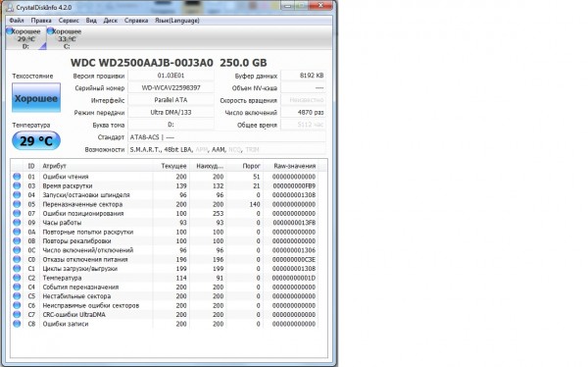Click the firmware version field 01.03E01
The height and width of the screenshot is (367, 588).
tap(171, 76)
